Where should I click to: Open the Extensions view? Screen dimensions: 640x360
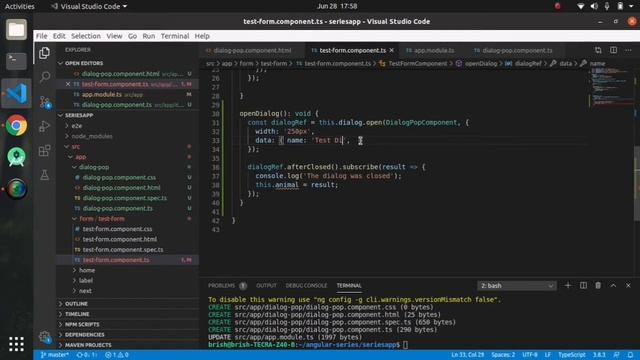pos(44,151)
